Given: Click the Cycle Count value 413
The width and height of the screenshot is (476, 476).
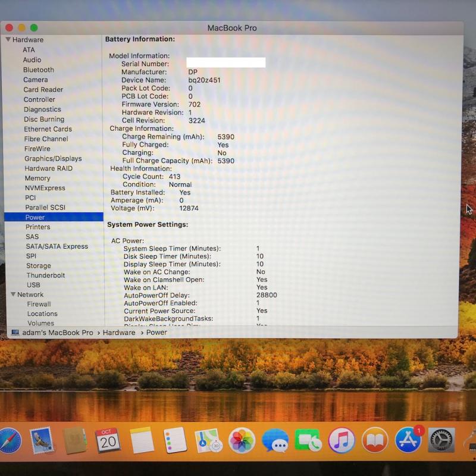Looking at the screenshot, I should point(174,176).
